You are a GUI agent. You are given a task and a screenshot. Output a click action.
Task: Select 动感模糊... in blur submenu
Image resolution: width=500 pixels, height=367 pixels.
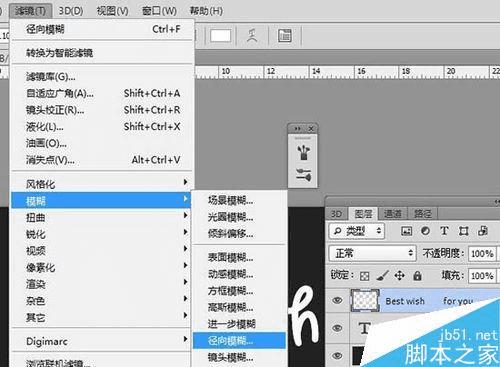coord(239,274)
